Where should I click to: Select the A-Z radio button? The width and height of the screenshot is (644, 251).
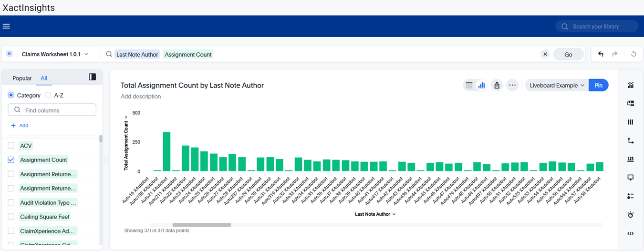(48, 95)
